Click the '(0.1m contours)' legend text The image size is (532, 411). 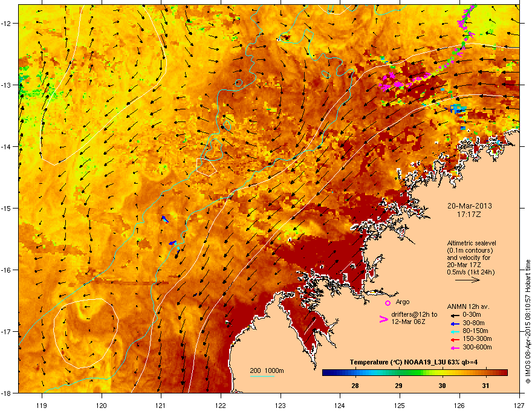(x=470, y=250)
